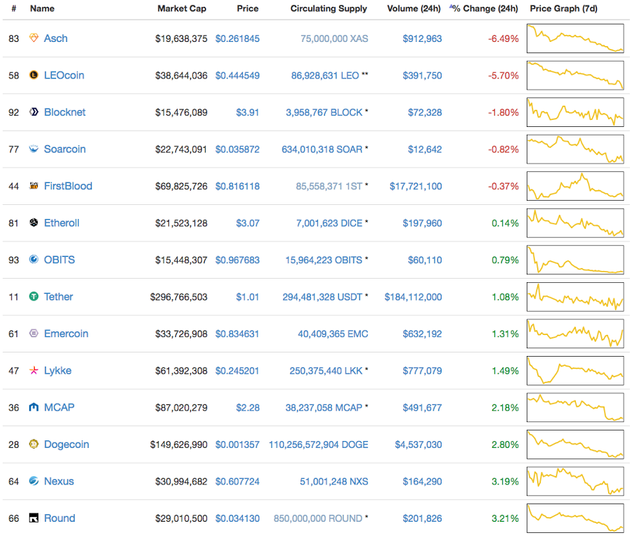Click Soarcoin volume $12,642

(x=425, y=149)
